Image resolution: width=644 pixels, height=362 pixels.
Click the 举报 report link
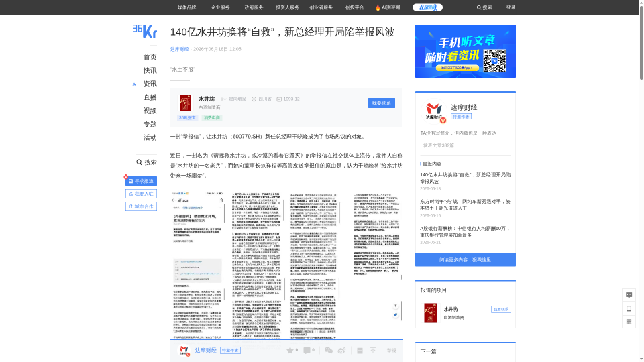tap(391, 350)
